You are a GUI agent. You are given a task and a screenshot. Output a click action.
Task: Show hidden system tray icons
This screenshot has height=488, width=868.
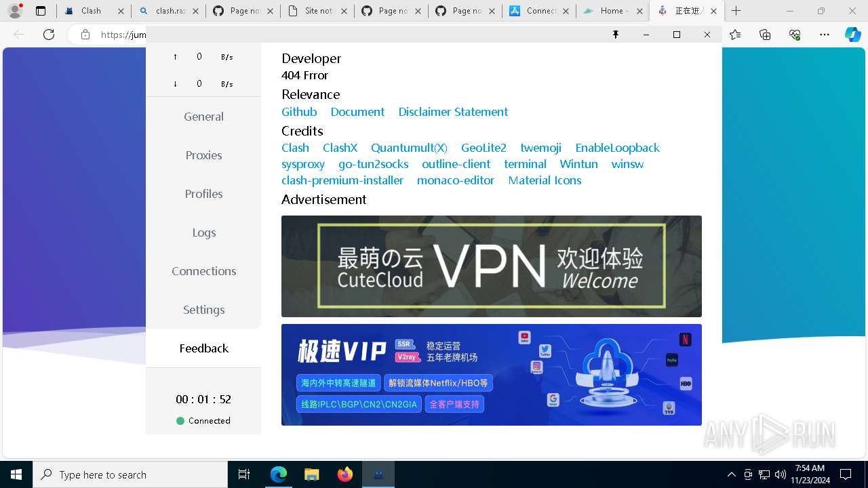click(731, 474)
